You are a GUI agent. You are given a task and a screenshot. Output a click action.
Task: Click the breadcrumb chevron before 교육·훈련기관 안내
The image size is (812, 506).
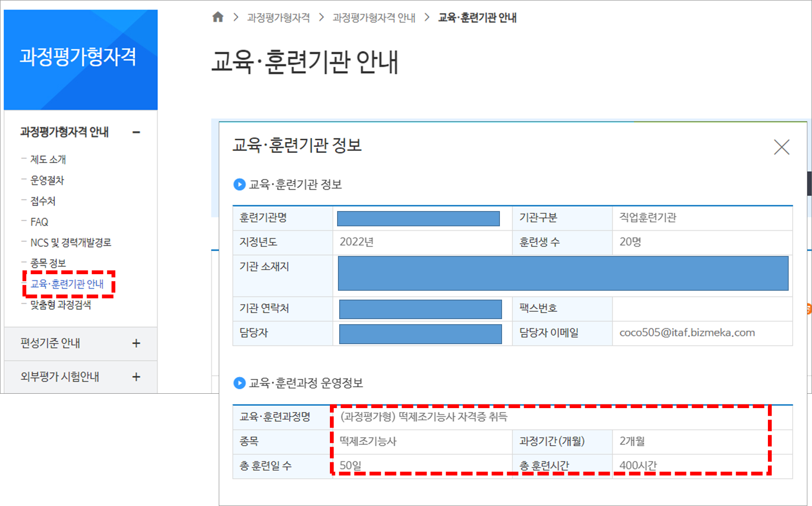coord(426,17)
